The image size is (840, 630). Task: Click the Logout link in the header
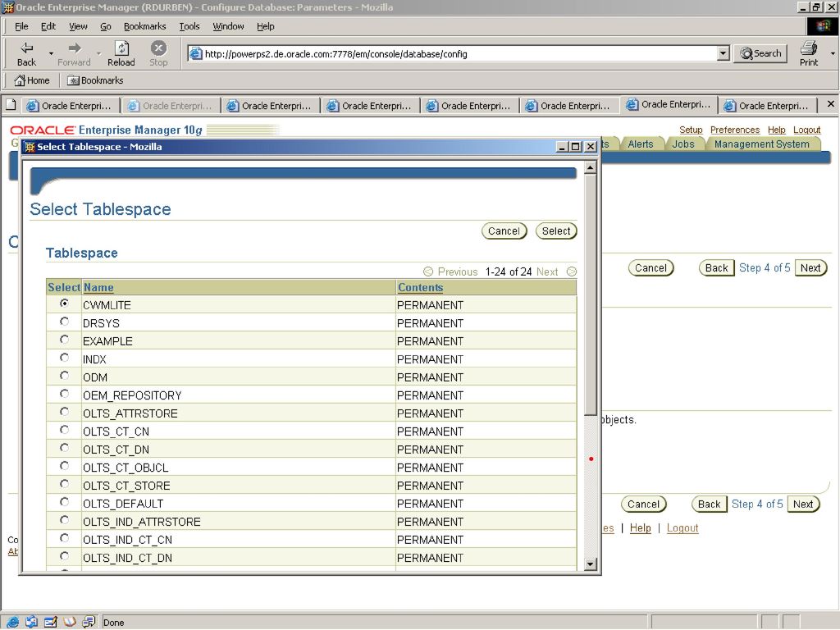807,130
